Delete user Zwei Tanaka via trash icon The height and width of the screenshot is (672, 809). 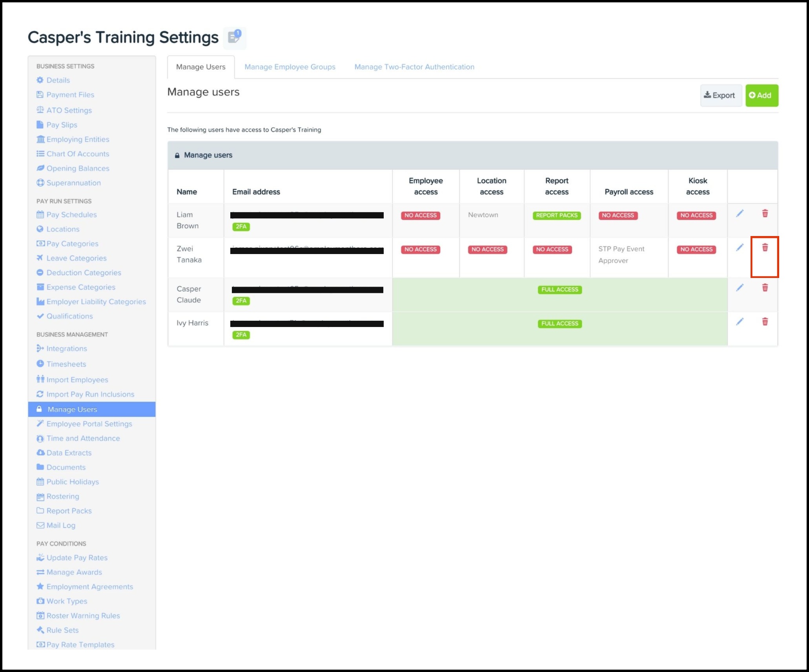click(x=765, y=248)
